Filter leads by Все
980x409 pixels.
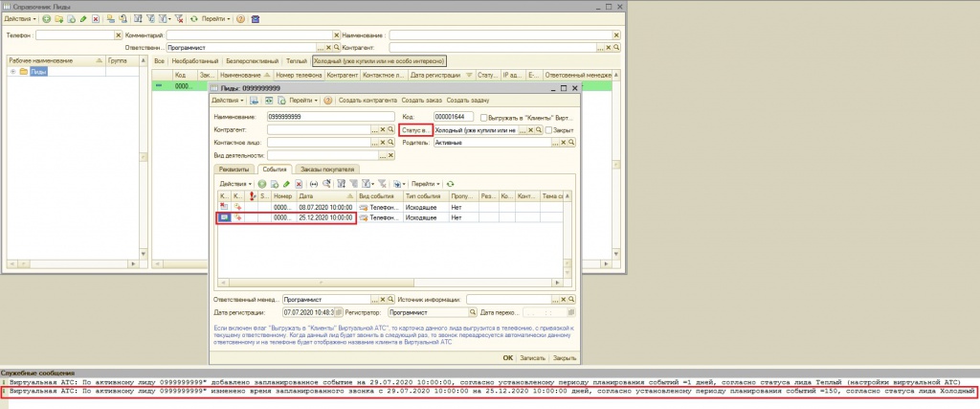[x=160, y=61]
